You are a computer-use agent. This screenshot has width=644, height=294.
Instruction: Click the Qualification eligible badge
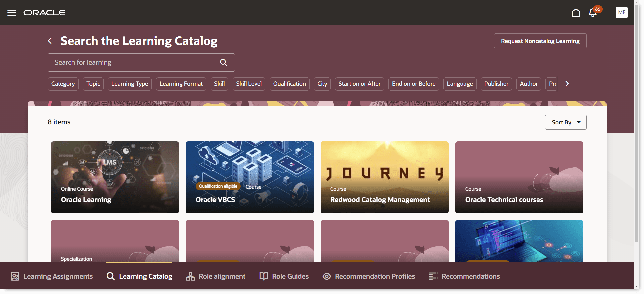[x=218, y=186]
